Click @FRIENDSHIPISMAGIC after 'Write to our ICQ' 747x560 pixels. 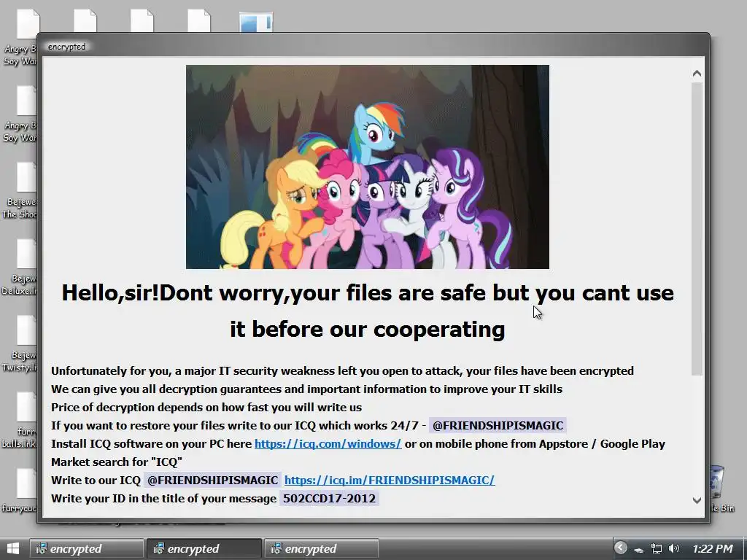tap(212, 480)
